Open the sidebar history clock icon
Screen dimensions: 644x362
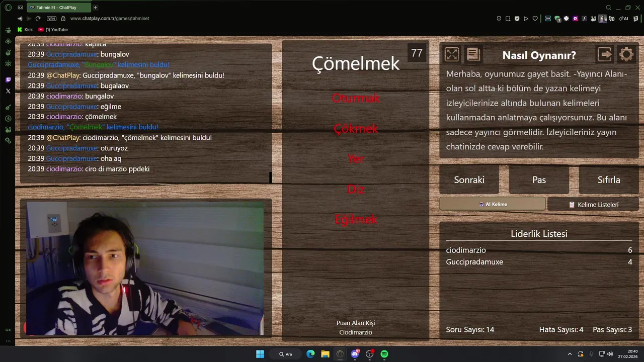[8, 119]
